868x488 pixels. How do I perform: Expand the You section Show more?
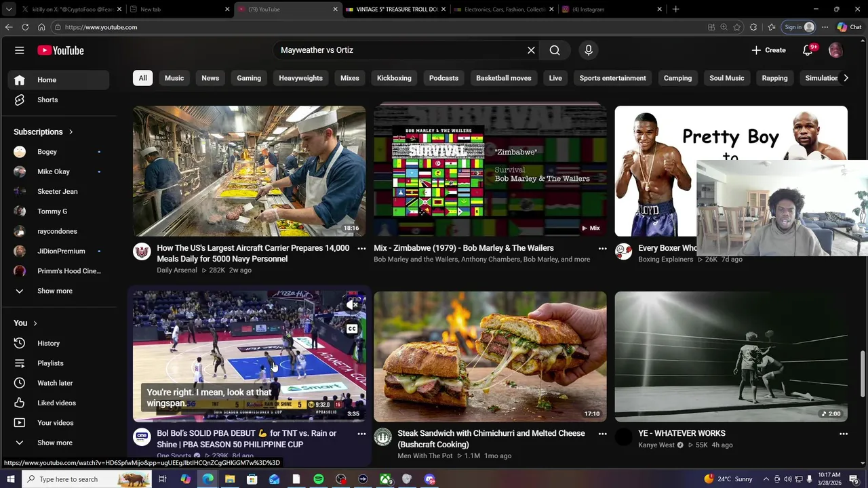58,443
